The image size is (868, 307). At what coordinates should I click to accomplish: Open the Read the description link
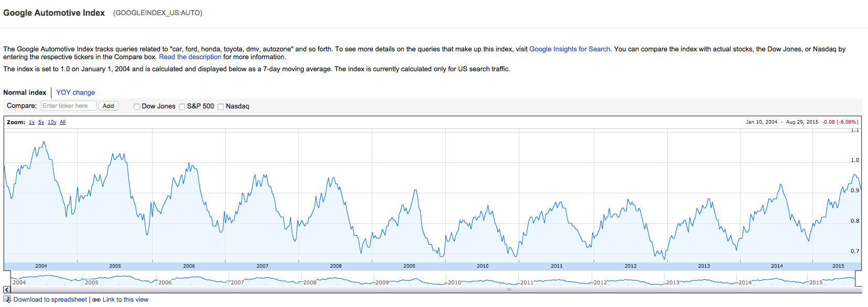coord(190,57)
